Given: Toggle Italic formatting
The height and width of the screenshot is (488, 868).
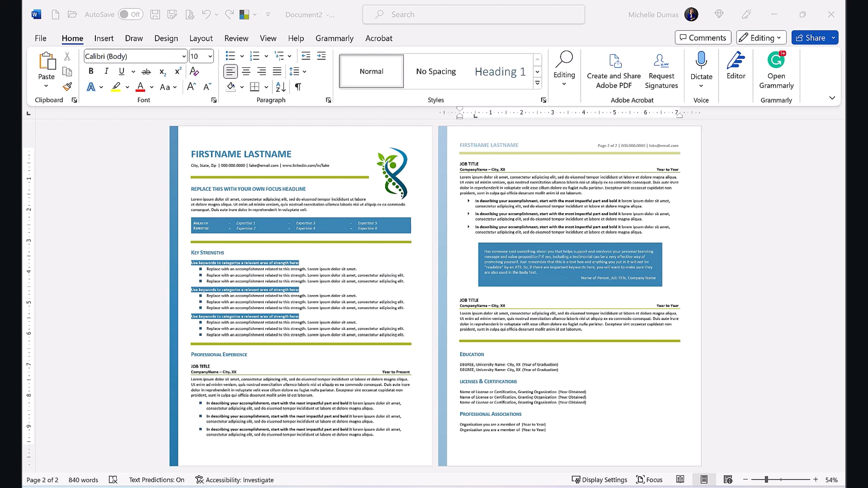Looking at the screenshot, I should click(106, 71).
